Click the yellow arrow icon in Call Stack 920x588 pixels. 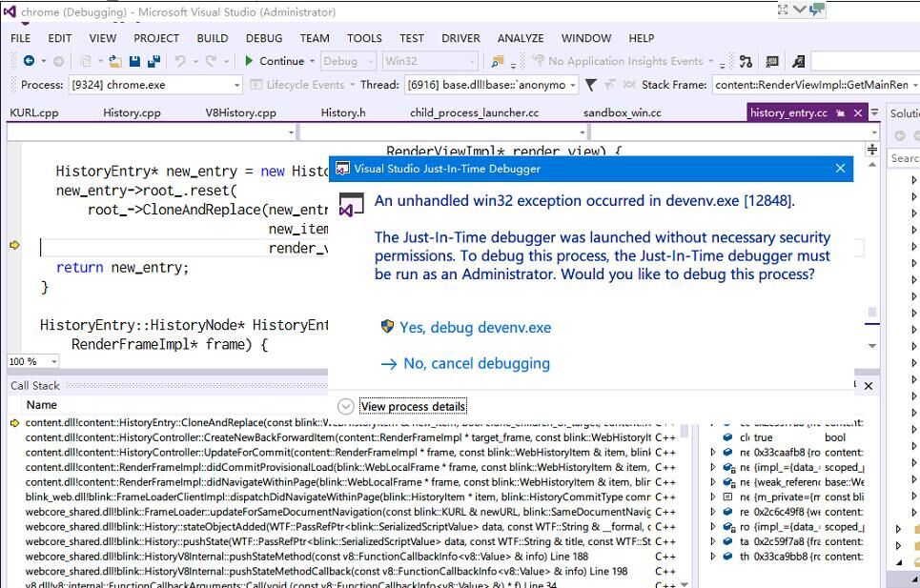(14, 423)
